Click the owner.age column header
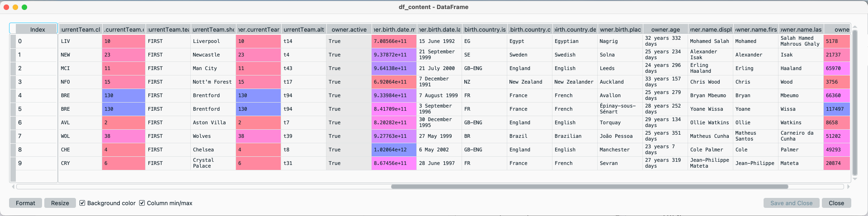Screen dimensions: 868x216 [665, 29]
